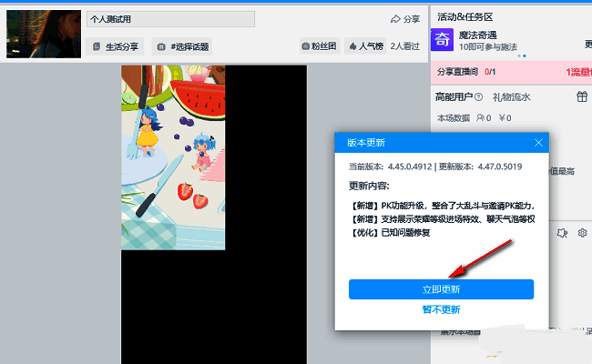The image size is (592, 364).
Task: Edit the 个人测试用 title field
Action: pos(170,19)
